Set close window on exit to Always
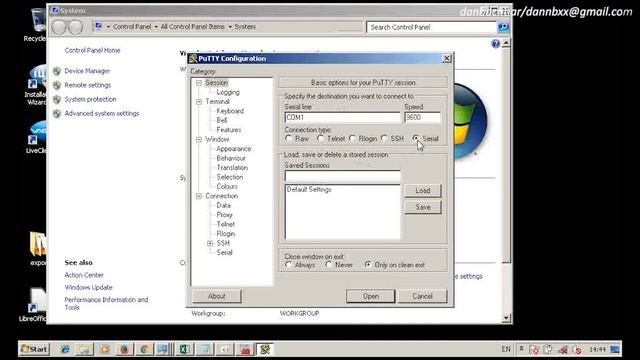Image resolution: width=640 pixels, height=360 pixels. point(289,264)
